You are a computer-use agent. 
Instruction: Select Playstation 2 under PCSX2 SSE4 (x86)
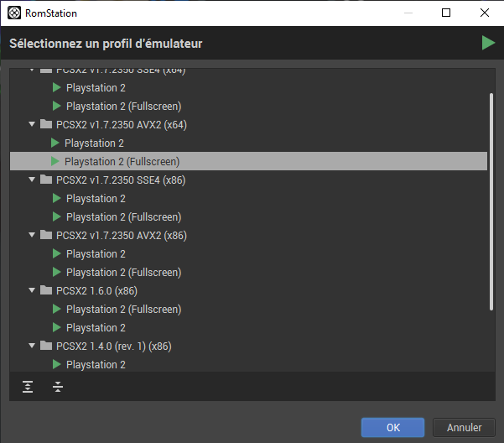[x=96, y=199]
